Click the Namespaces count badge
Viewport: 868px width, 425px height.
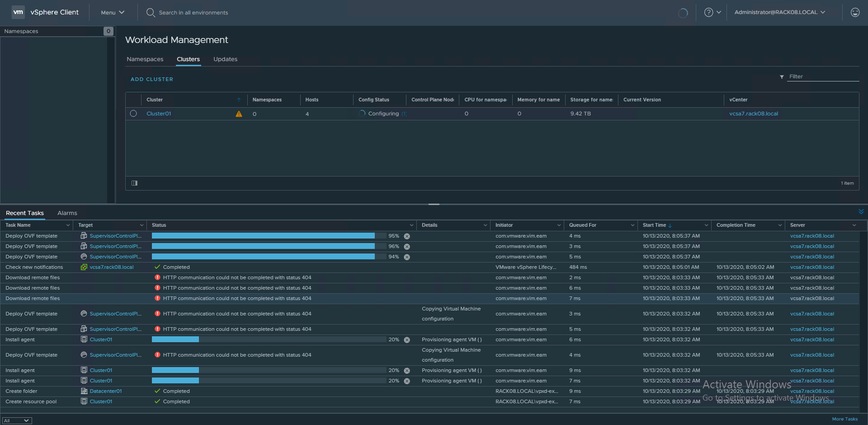pos(108,31)
